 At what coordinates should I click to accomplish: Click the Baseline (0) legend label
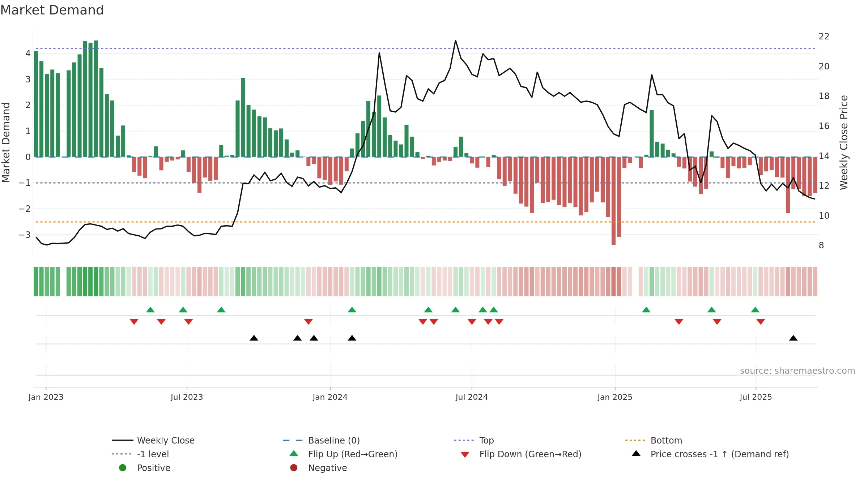coord(334,440)
